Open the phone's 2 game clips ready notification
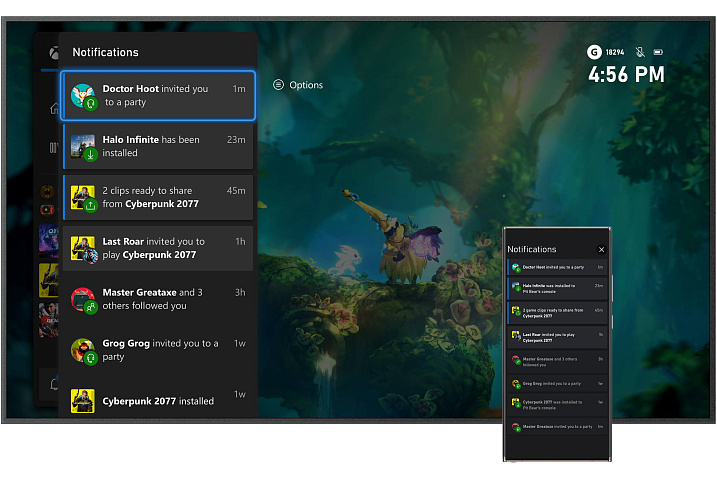 click(557, 313)
